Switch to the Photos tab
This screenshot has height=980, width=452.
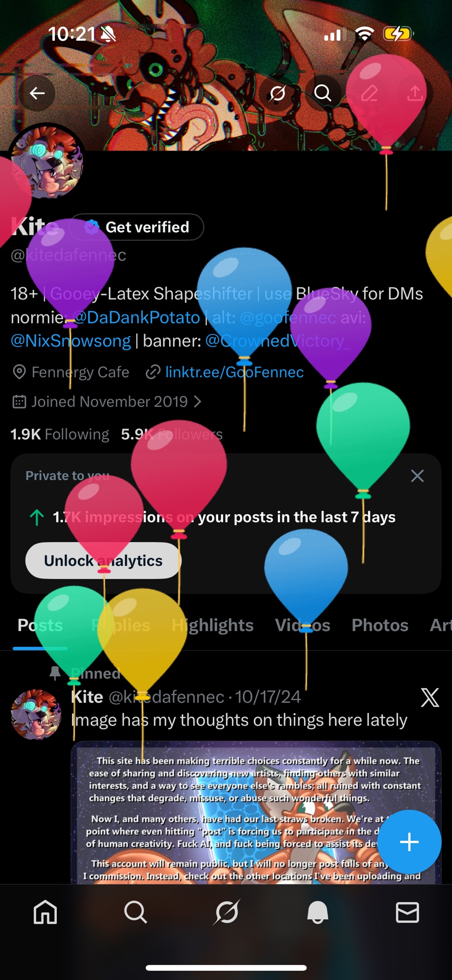pyautogui.click(x=380, y=625)
